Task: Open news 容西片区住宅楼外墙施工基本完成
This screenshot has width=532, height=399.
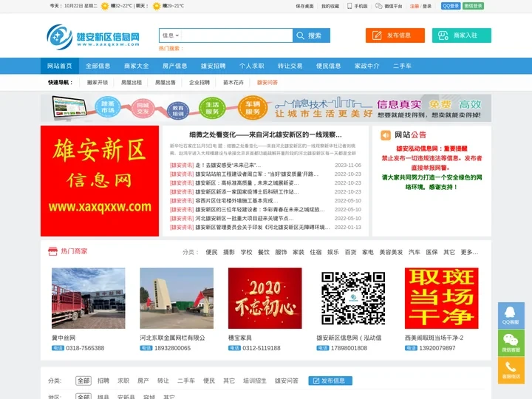Action: (236, 200)
